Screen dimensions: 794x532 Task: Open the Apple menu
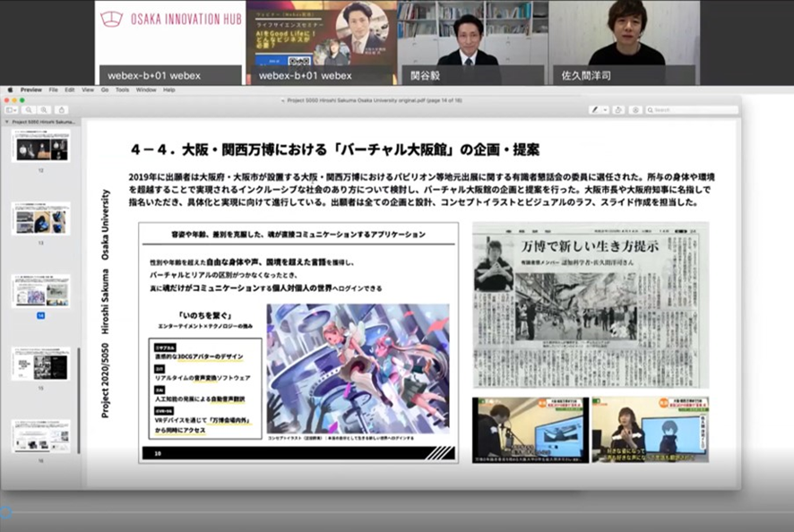pos(11,90)
